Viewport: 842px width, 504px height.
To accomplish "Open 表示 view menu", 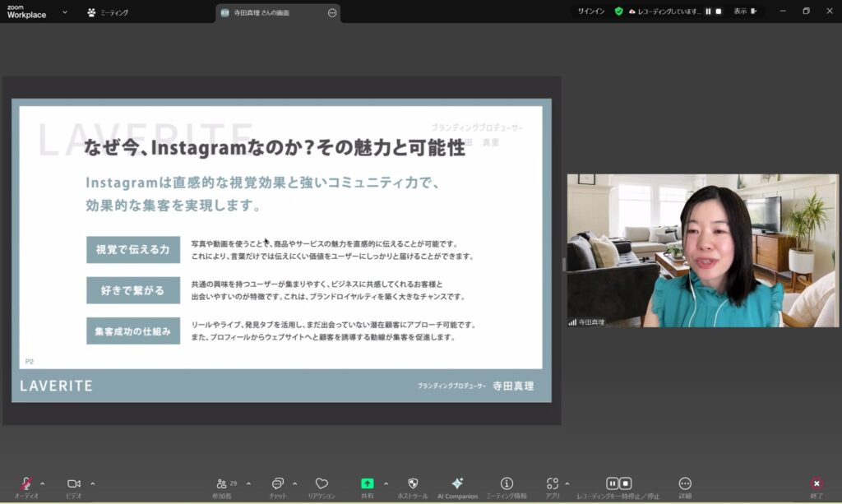I will [745, 12].
